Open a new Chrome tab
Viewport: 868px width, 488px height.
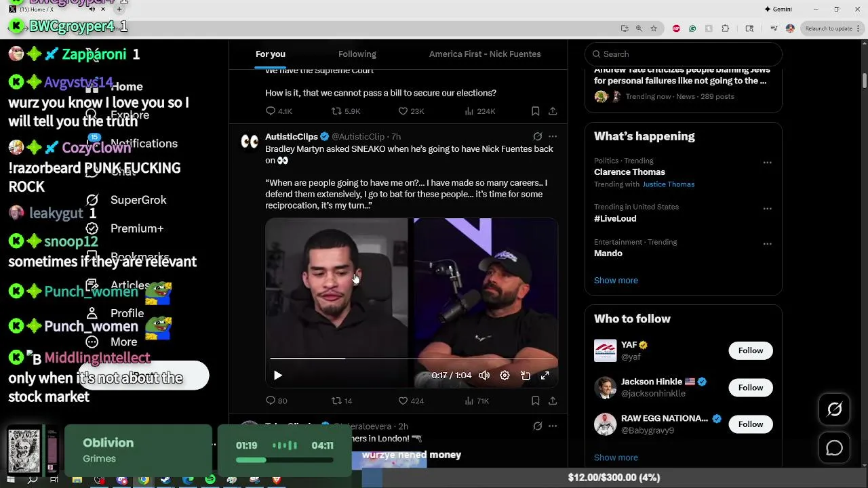tap(119, 9)
